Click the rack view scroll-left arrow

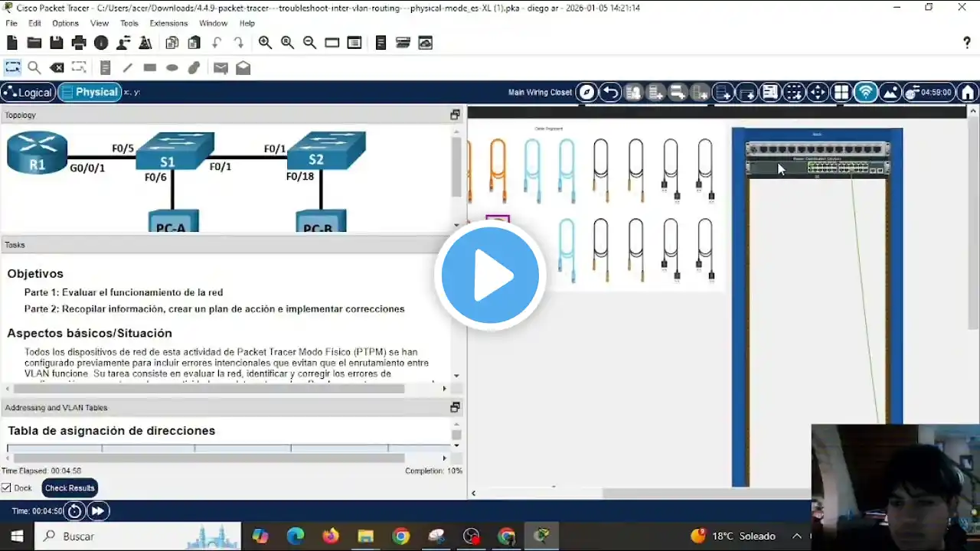[x=473, y=494]
